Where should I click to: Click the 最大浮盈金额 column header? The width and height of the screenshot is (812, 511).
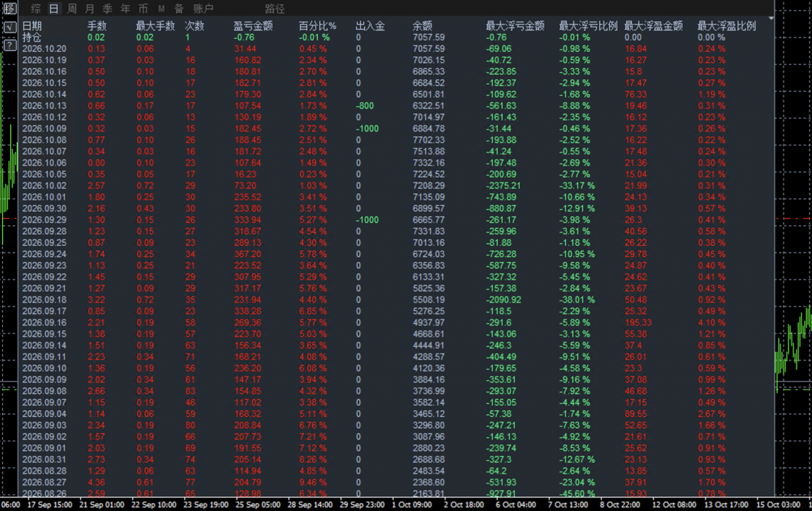(654, 26)
